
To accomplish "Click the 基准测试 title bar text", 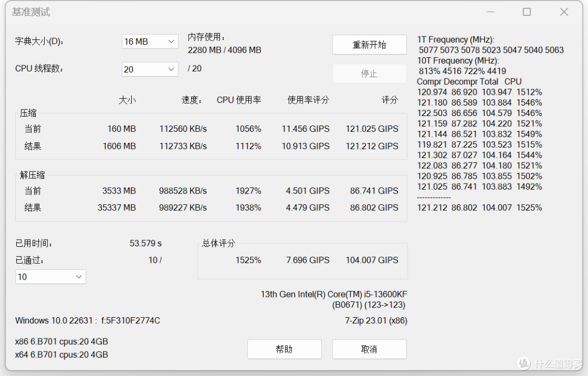I will (x=30, y=11).
